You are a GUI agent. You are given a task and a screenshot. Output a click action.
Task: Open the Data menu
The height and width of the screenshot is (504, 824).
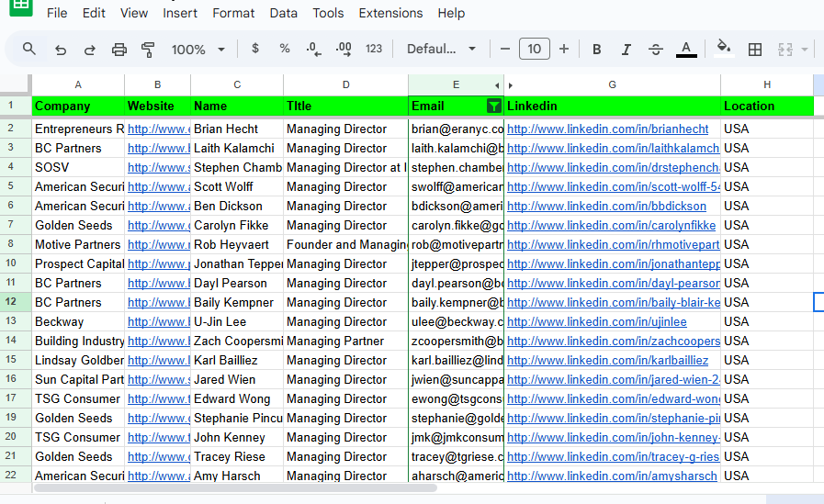[x=283, y=13]
